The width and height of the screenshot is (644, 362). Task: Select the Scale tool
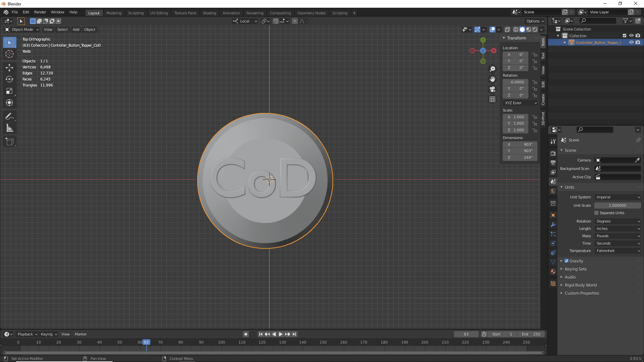point(9,91)
